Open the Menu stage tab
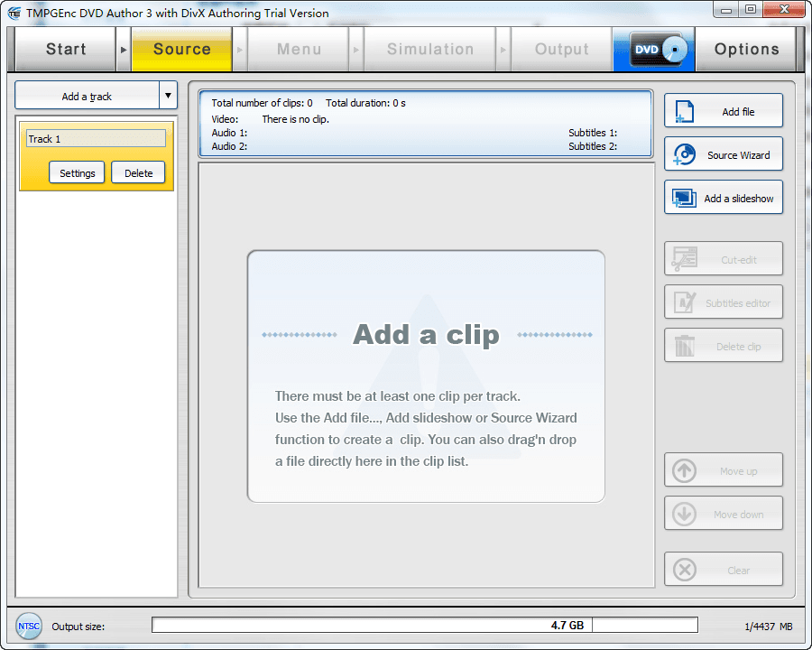The width and height of the screenshot is (812, 650). click(x=299, y=50)
